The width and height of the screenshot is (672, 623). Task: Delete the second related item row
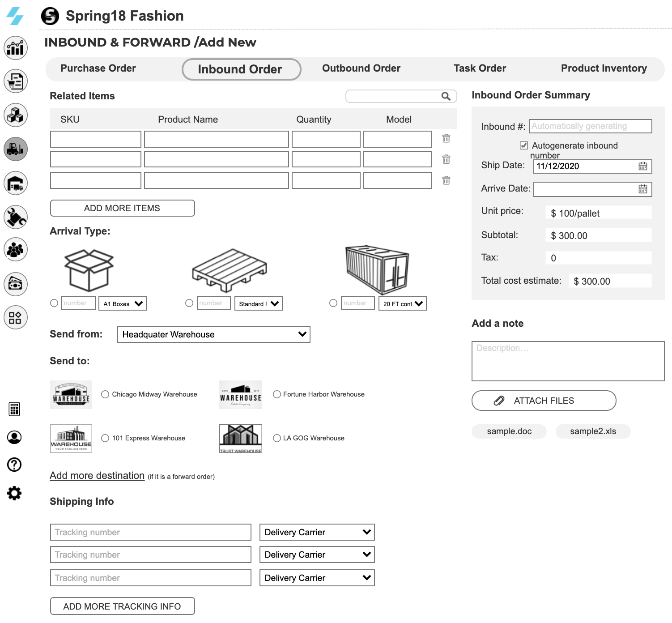446,159
